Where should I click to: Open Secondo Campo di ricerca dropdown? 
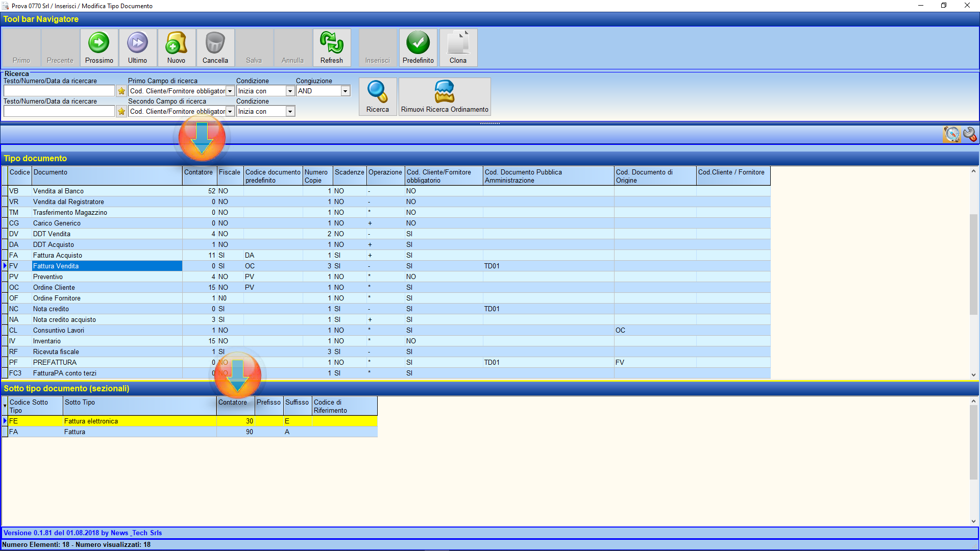230,111
